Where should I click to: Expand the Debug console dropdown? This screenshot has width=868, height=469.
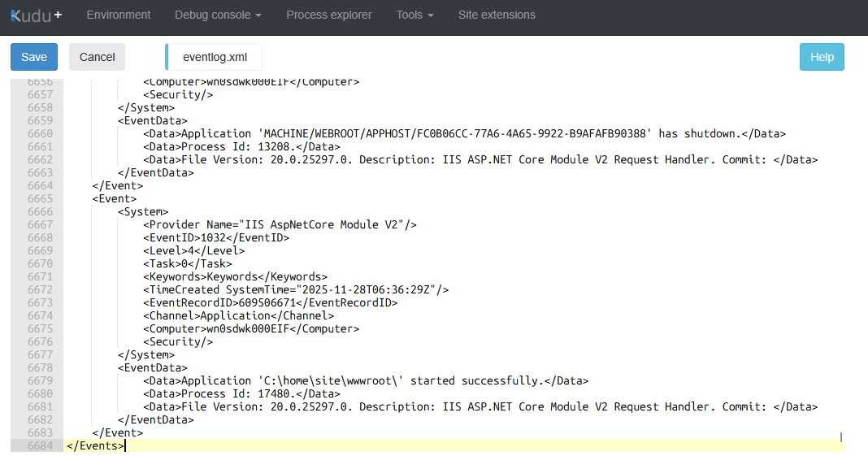[218, 15]
